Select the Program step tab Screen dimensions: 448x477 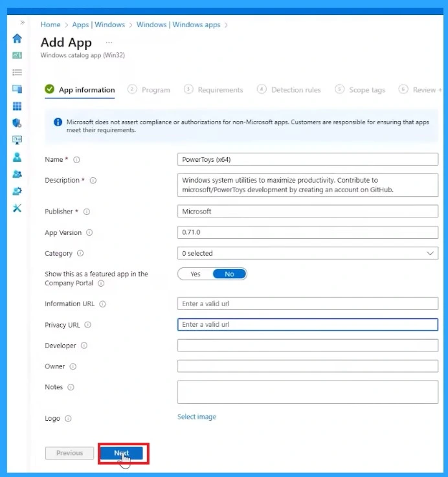pyautogui.click(x=149, y=90)
